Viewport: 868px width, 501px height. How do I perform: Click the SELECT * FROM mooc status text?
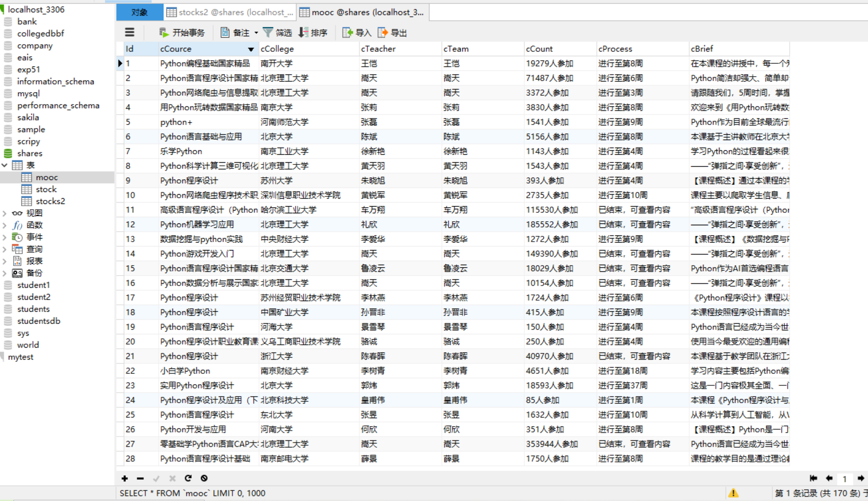pyautogui.click(x=192, y=493)
